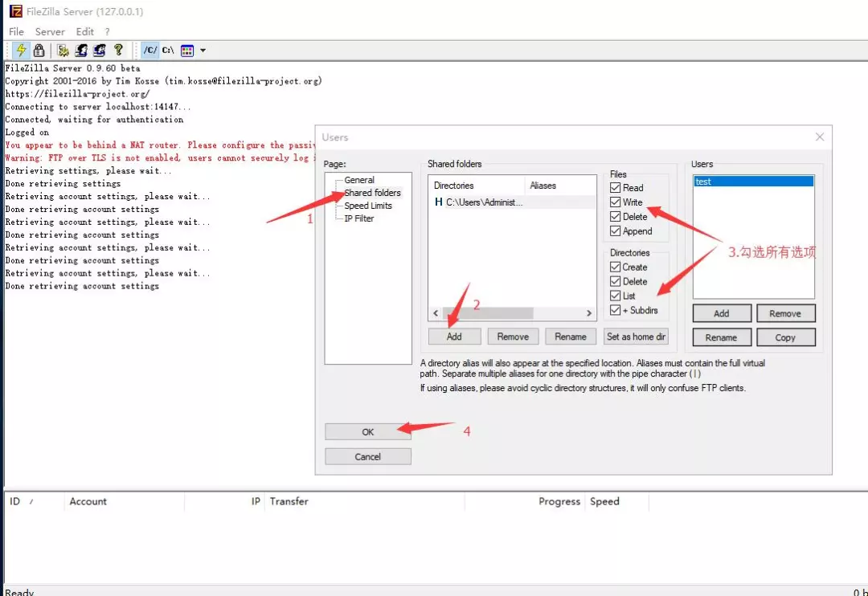Viewport: 868px width, 596px height.
Task: Select IP Filter page
Action: pyautogui.click(x=359, y=218)
